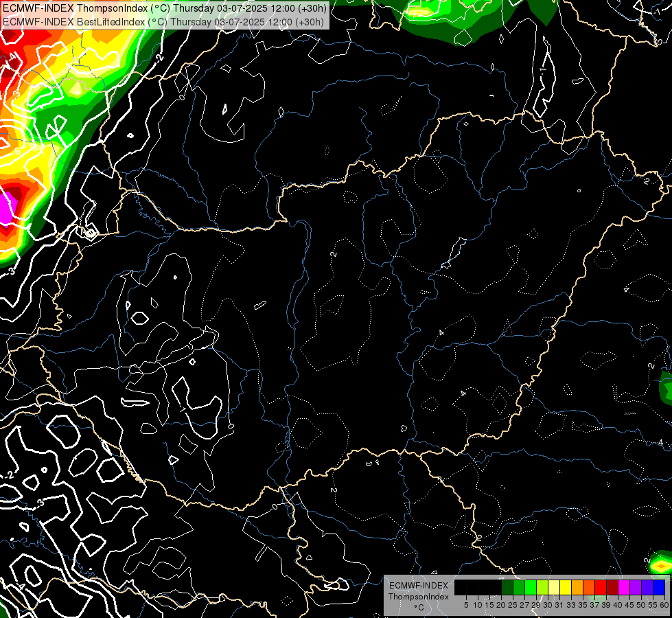Click the legend tick value 30
Viewport: 672px width, 618px height.
pyautogui.click(x=548, y=605)
